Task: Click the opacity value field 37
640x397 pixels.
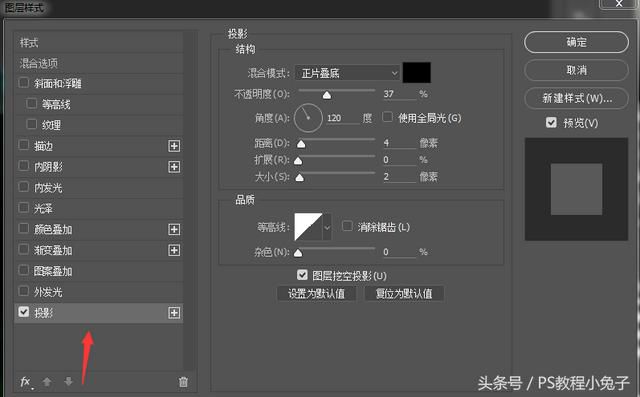Action: point(399,94)
